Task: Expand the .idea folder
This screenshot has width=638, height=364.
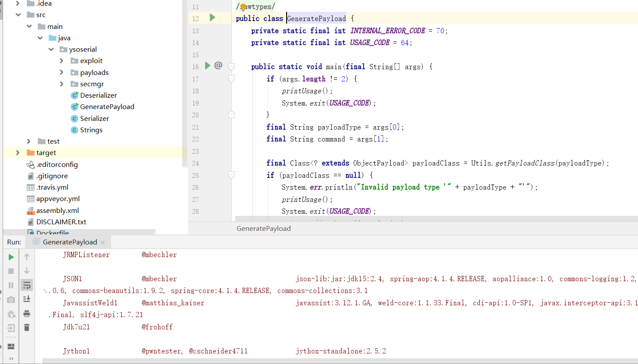Action: (x=18, y=4)
